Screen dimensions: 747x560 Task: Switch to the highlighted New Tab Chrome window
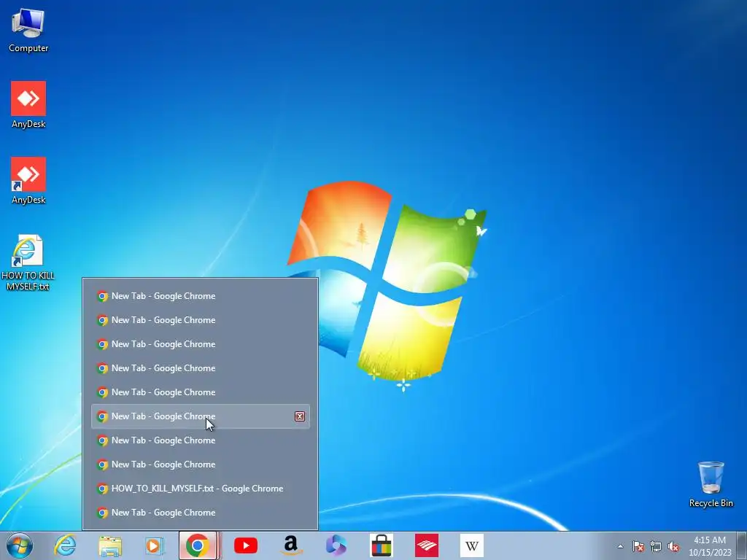pos(201,416)
